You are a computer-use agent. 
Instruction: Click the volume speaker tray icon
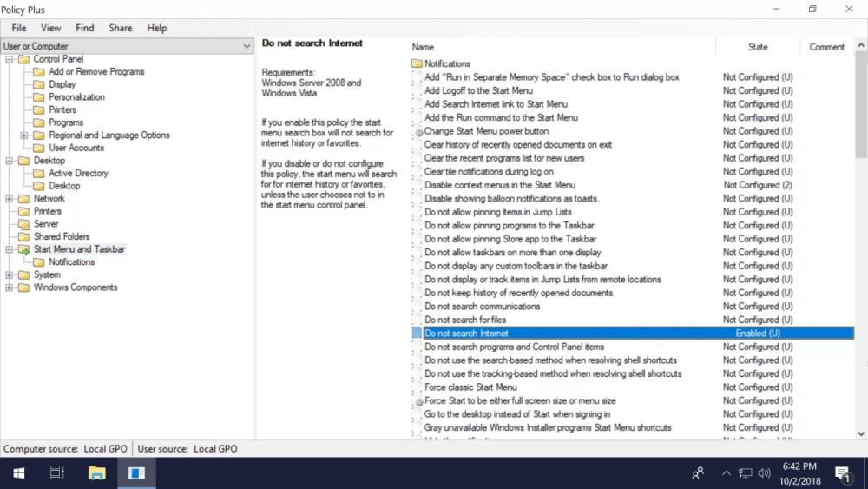pos(764,473)
